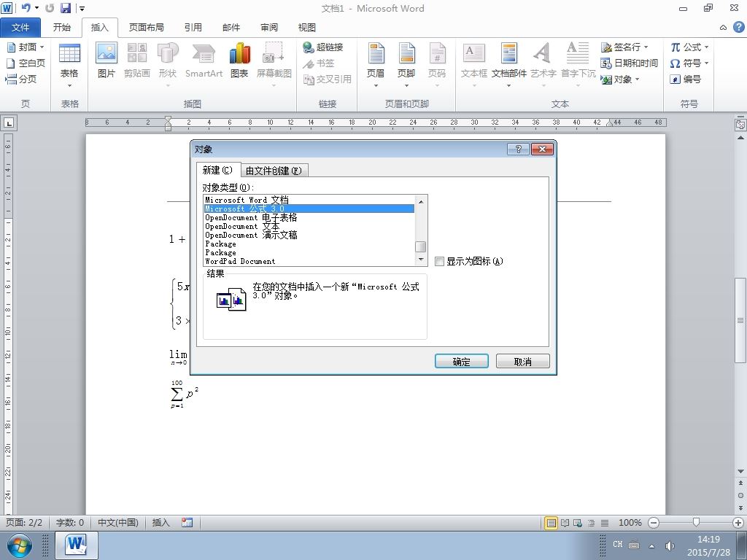Click 中文(中国) language in status bar
The height and width of the screenshot is (560, 747).
117,523
